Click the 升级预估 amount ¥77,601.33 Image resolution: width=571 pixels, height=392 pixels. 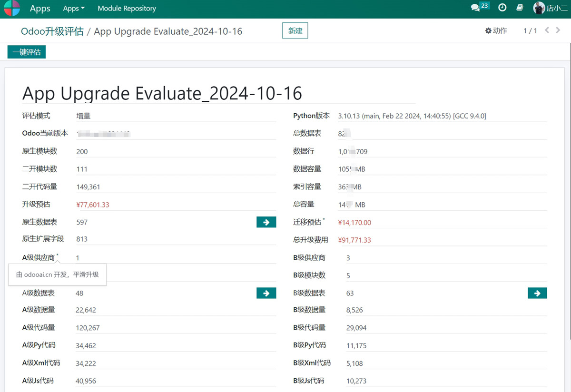93,205
